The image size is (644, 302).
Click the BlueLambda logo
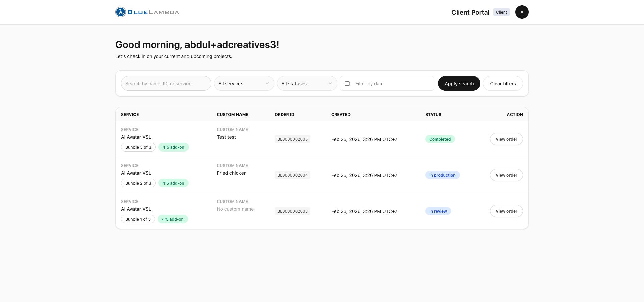pyautogui.click(x=147, y=12)
